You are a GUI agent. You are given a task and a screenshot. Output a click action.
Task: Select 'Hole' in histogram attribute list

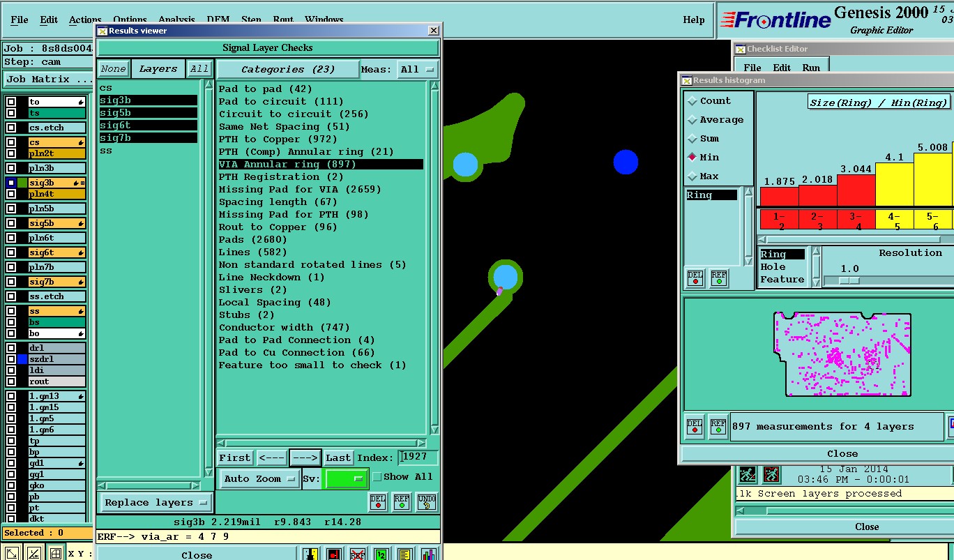[x=773, y=267]
